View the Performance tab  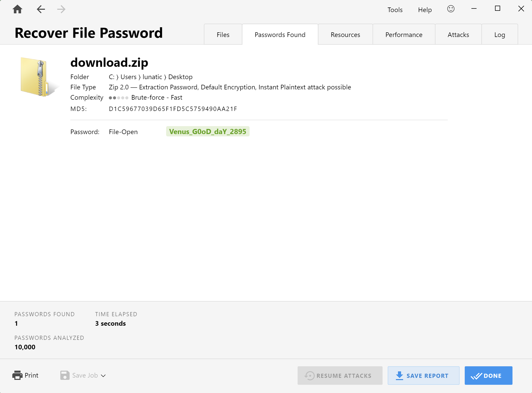pyautogui.click(x=404, y=35)
